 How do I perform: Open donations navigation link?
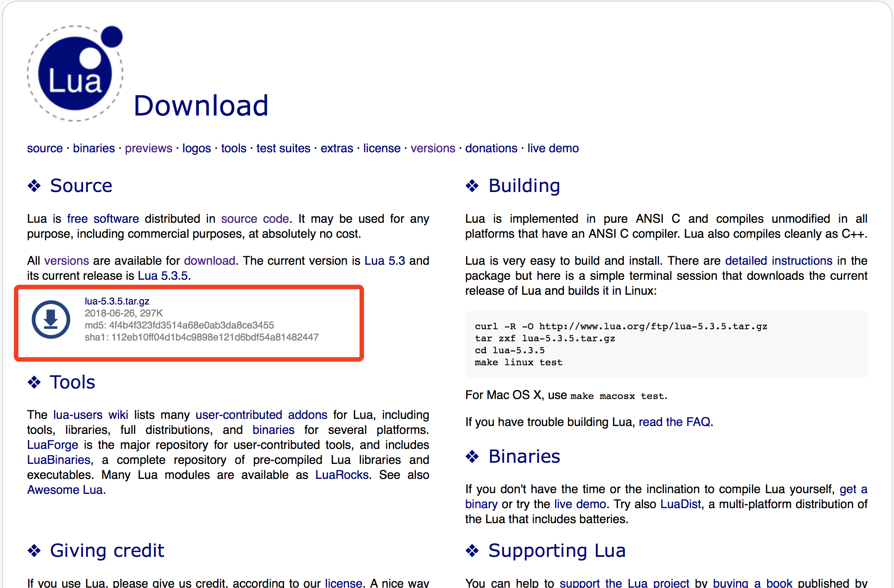click(491, 148)
